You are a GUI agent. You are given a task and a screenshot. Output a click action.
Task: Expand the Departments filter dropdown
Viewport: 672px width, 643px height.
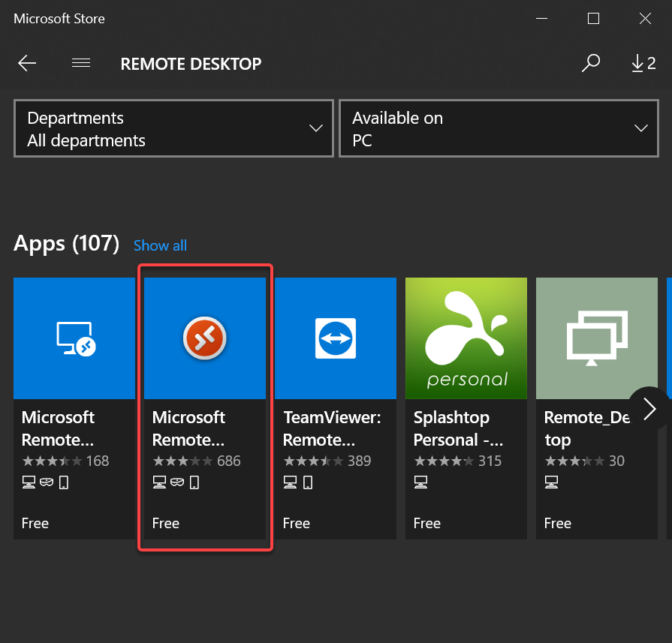(x=173, y=128)
